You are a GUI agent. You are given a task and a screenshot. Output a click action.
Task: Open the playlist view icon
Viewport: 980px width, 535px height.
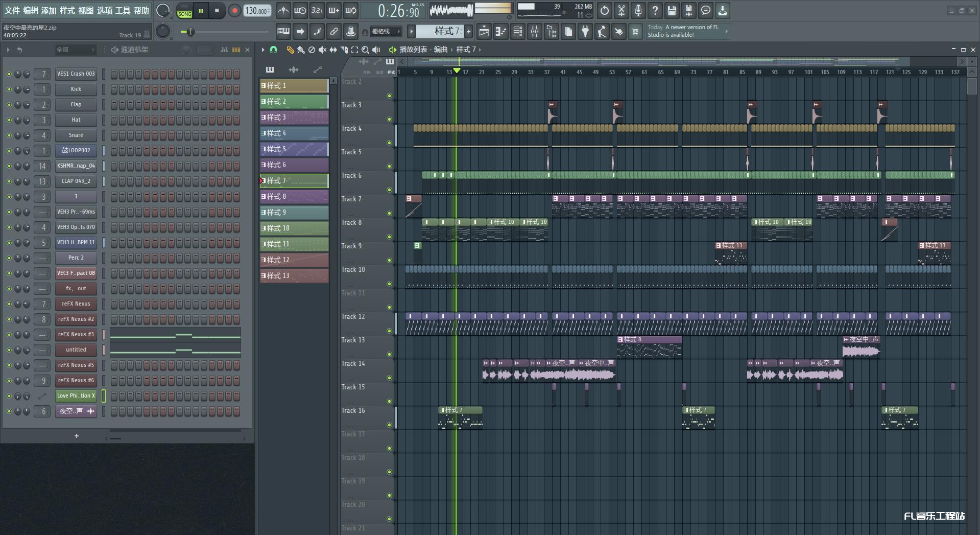coord(484,32)
